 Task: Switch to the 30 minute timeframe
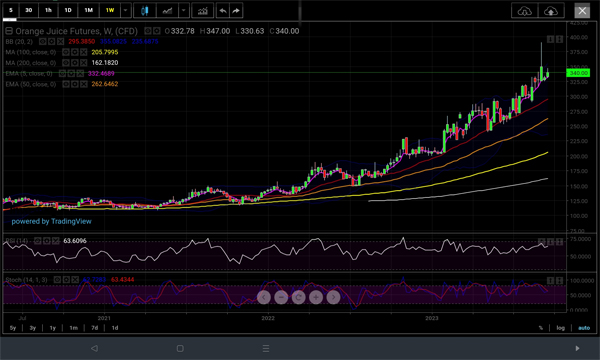[29, 10]
